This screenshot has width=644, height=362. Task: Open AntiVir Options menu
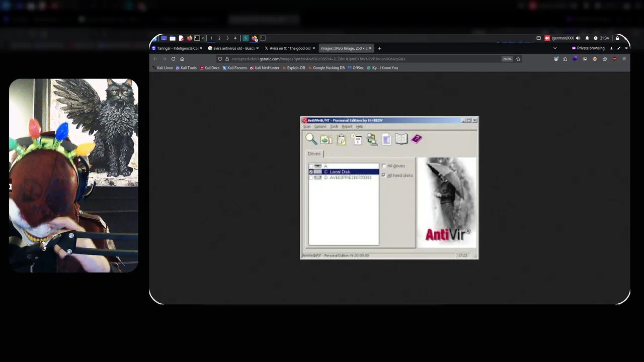pos(320,127)
